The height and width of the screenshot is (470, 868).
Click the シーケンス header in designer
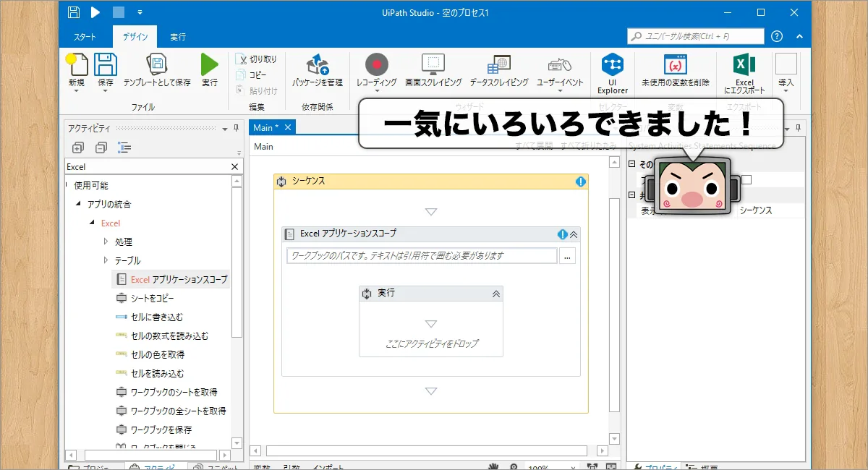pyautogui.click(x=431, y=181)
